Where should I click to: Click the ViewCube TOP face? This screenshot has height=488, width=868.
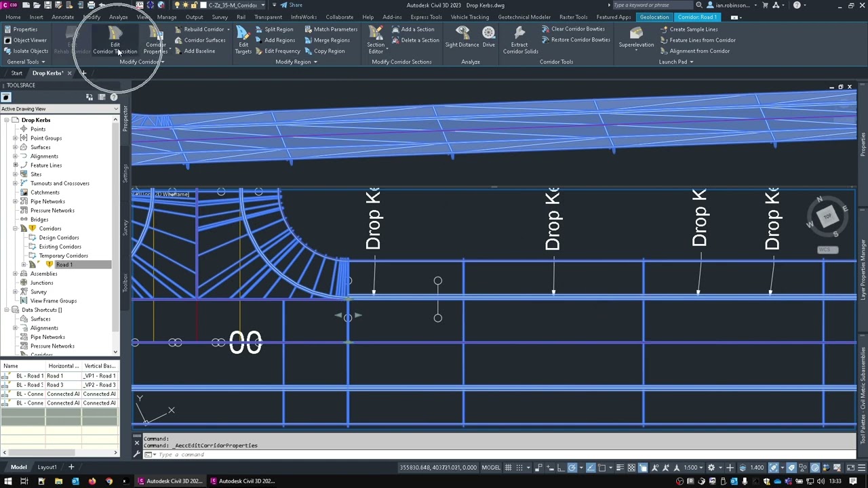tap(827, 217)
